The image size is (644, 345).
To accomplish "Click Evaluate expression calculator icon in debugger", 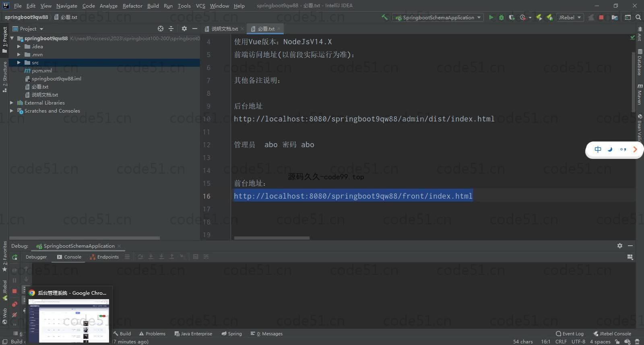I will click(196, 257).
